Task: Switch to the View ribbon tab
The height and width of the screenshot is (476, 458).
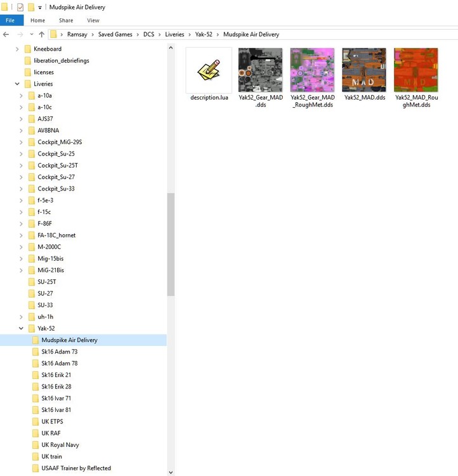Action: tap(93, 20)
